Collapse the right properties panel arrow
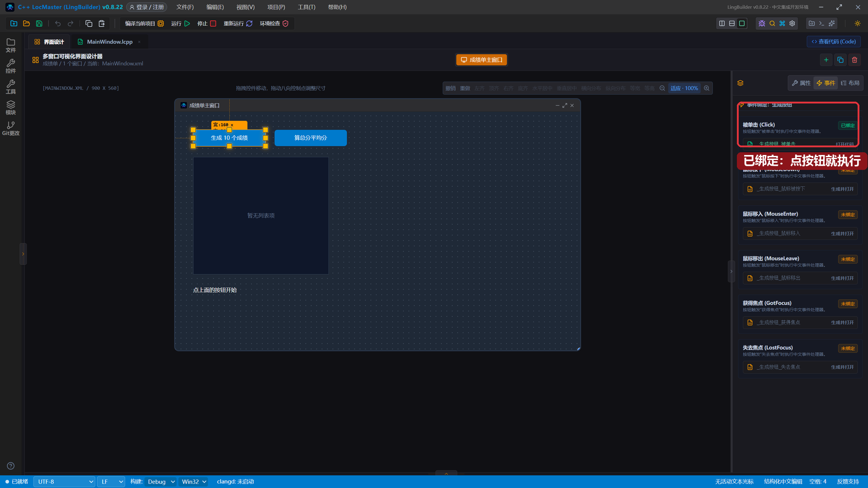The width and height of the screenshot is (868, 488). (x=731, y=272)
